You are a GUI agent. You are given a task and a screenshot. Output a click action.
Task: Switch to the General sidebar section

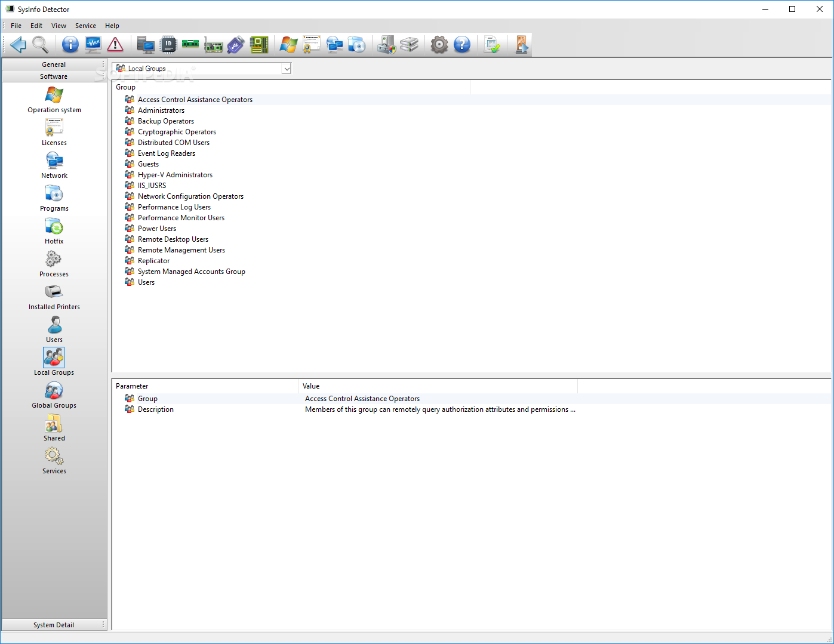tap(54, 64)
